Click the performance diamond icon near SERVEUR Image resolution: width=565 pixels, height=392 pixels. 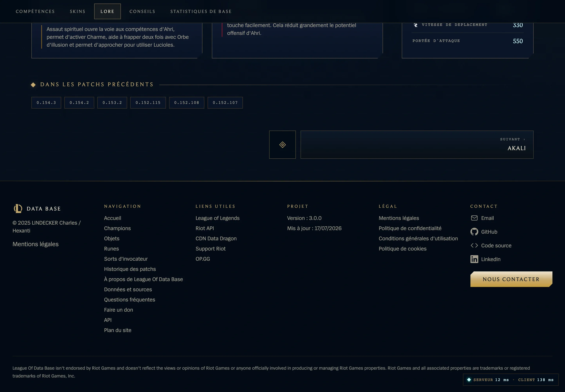[469, 380]
